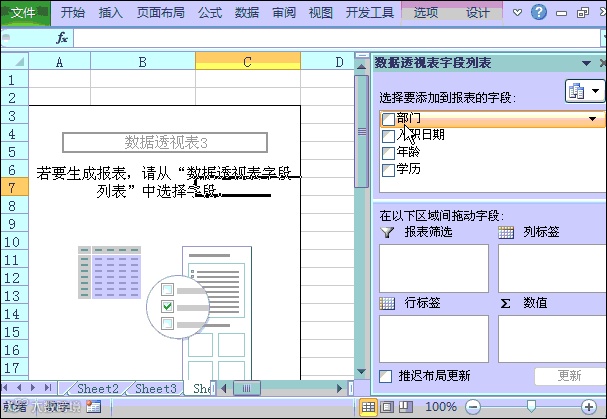Open the 审阅 ribbon tab

[x=284, y=13]
